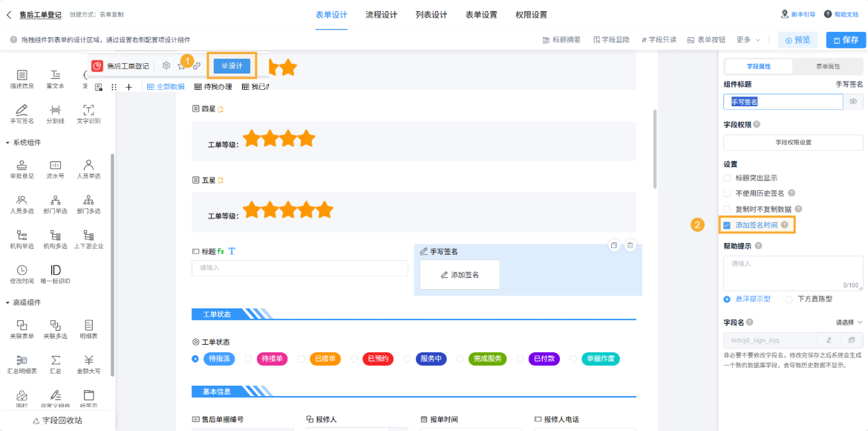Open the 请选择 field name dropdown

[x=849, y=322]
